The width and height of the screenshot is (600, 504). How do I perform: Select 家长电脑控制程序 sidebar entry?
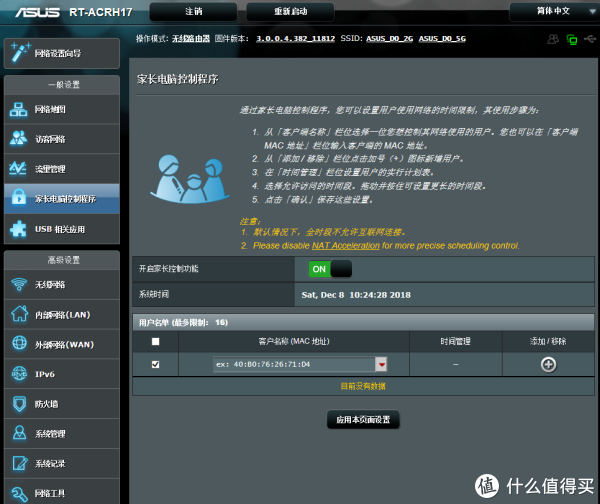[x=62, y=199]
